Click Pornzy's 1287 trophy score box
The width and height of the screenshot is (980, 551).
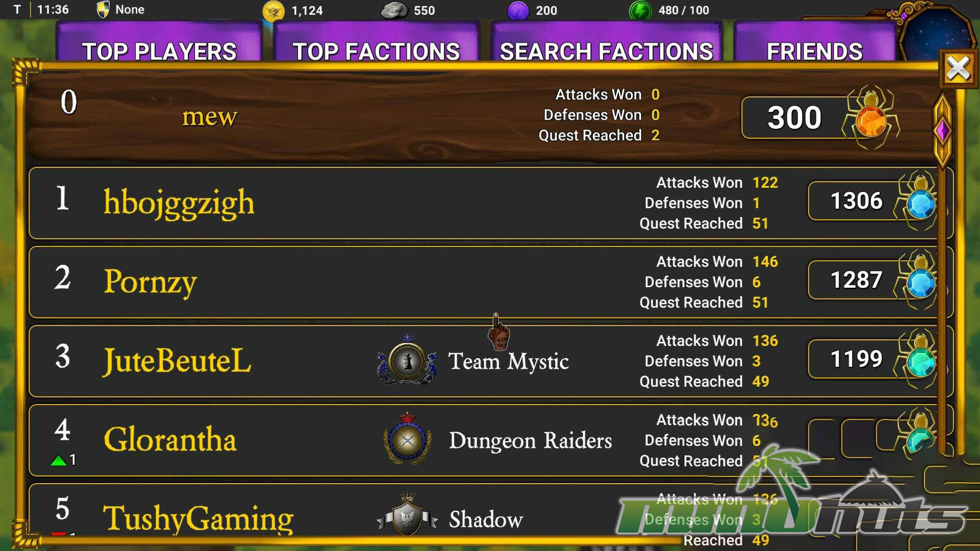coord(856,280)
